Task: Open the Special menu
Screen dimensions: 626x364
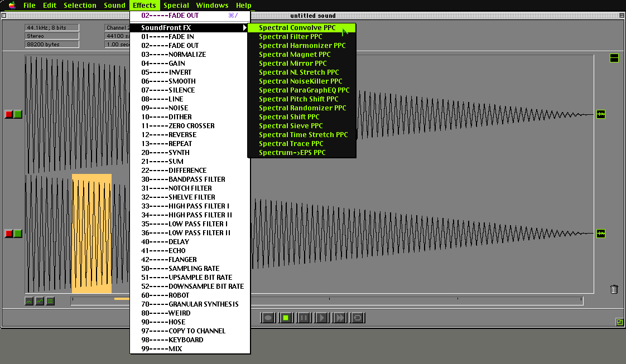Action: [x=176, y=5]
